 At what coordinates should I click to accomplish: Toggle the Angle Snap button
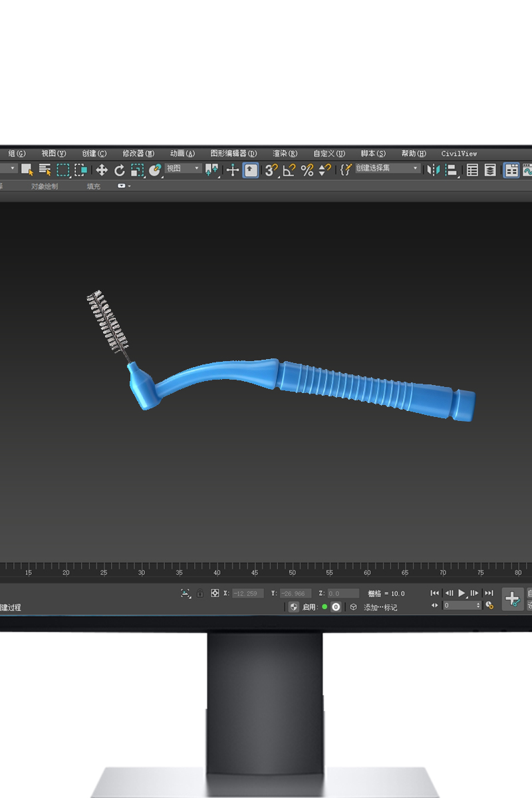coord(289,170)
